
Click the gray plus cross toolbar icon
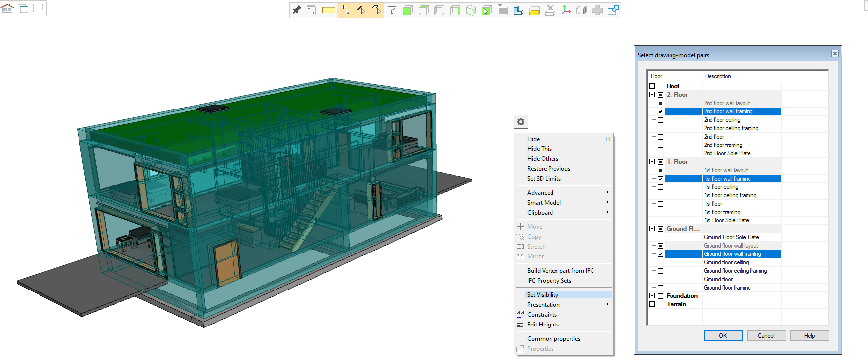pyautogui.click(x=597, y=10)
